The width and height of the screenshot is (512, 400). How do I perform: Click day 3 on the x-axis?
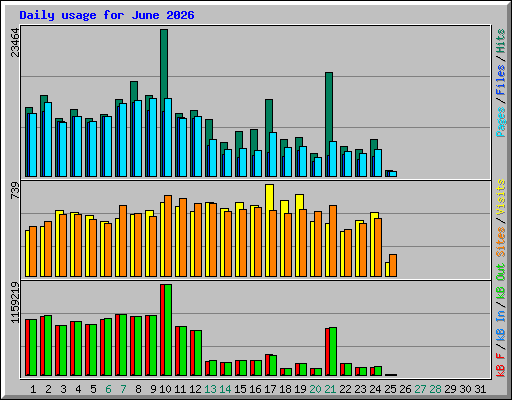pos(63,389)
